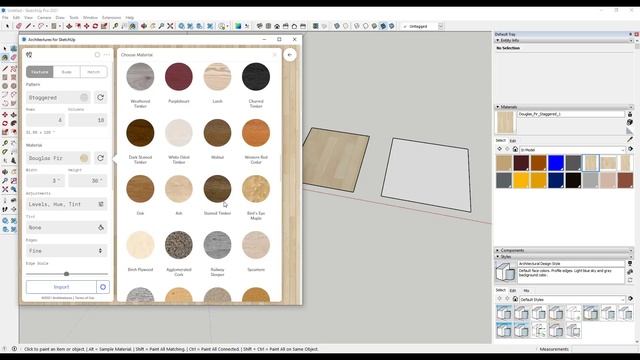Screen dimensions: 640x360
Task: Click the Zoom Extents toolbar icon
Action: click(x=170, y=26)
